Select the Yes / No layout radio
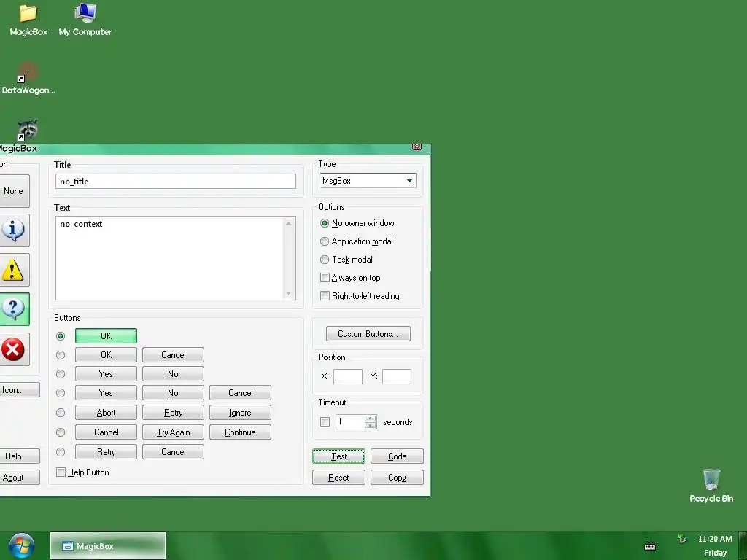 point(61,374)
